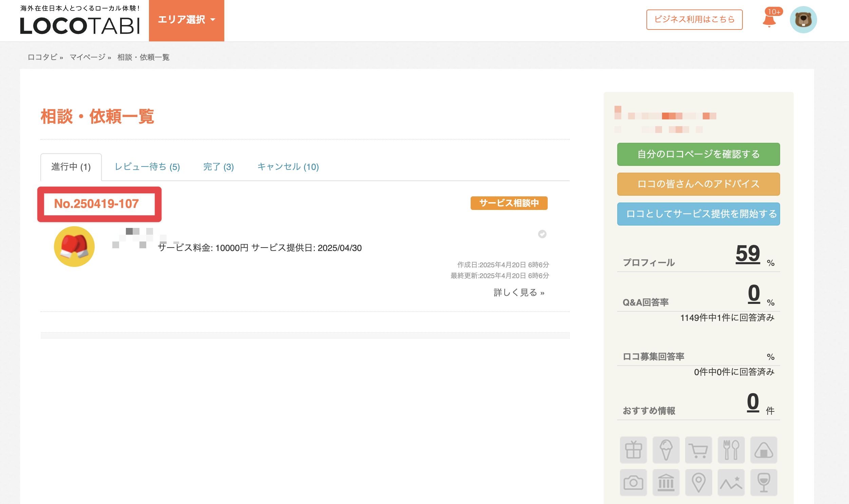This screenshot has height=504, width=849.
Task: Select the 進行中 (1) tab
Action: tap(71, 167)
